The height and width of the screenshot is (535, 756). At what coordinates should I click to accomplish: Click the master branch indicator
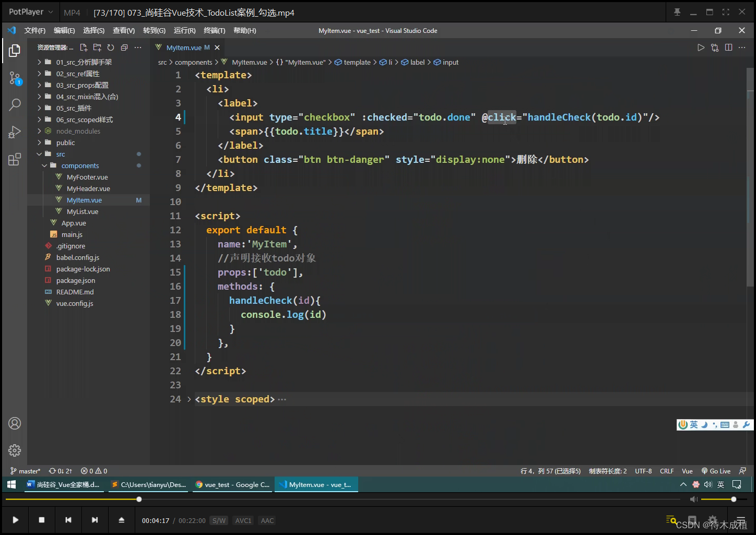tap(25, 471)
